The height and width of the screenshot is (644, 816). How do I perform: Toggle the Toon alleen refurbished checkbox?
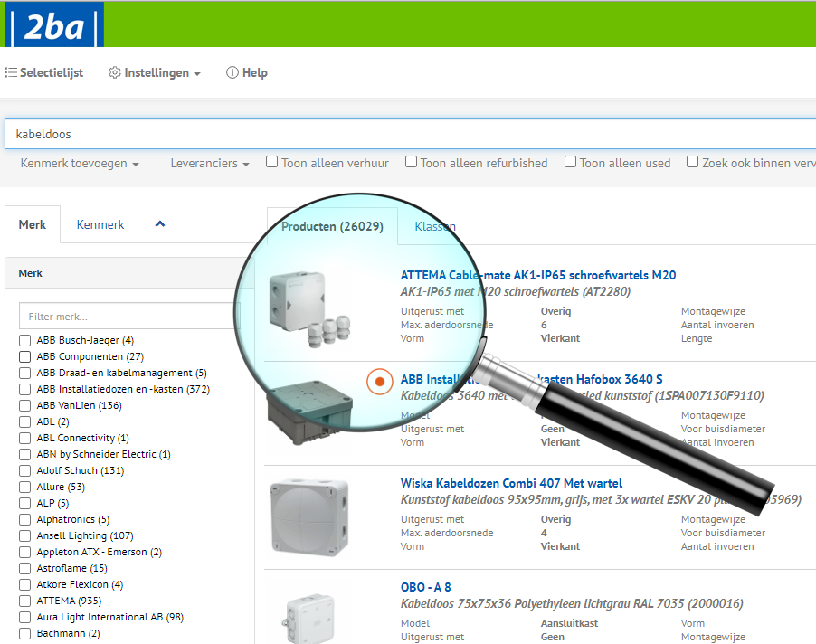(x=411, y=163)
